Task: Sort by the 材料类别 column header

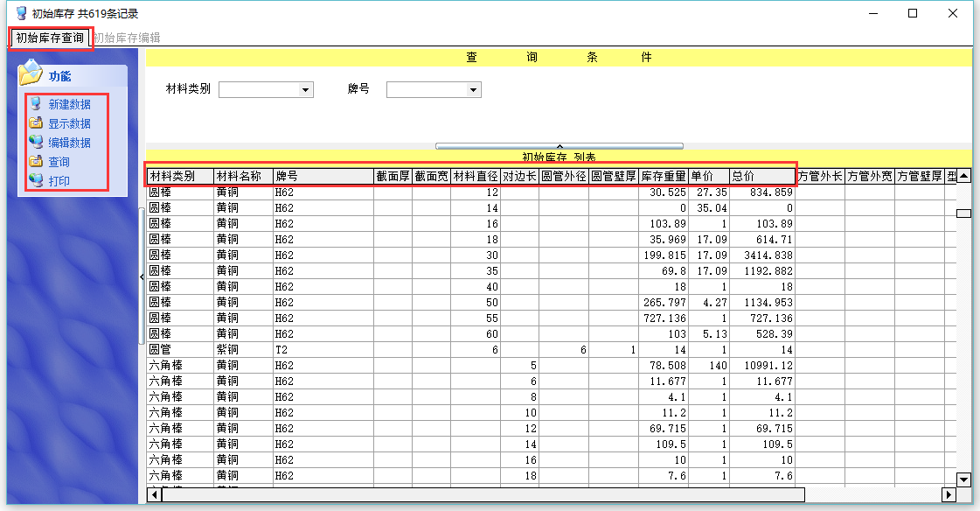Action: click(x=181, y=177)
